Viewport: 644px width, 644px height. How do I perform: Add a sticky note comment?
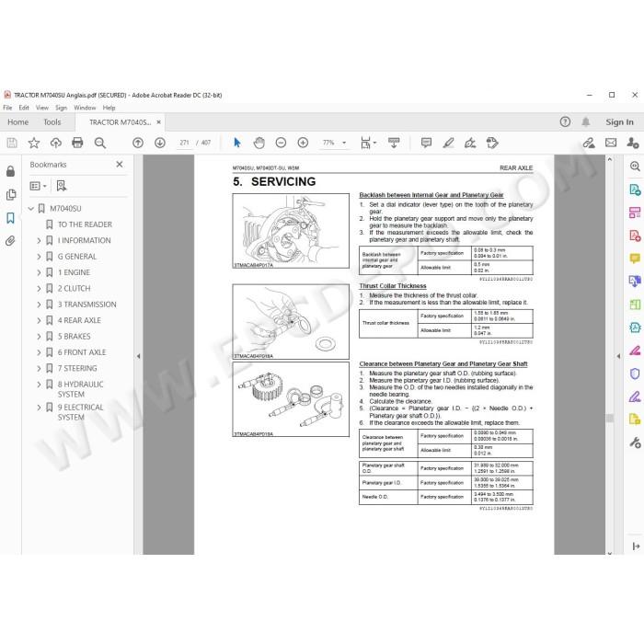pyautogui.click(x=426, y=143)
